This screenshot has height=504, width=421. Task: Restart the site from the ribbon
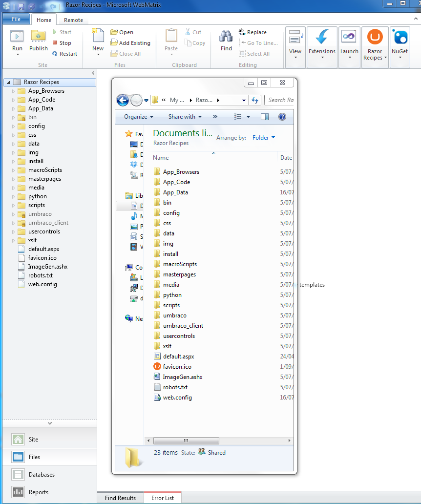click(64, 54)
